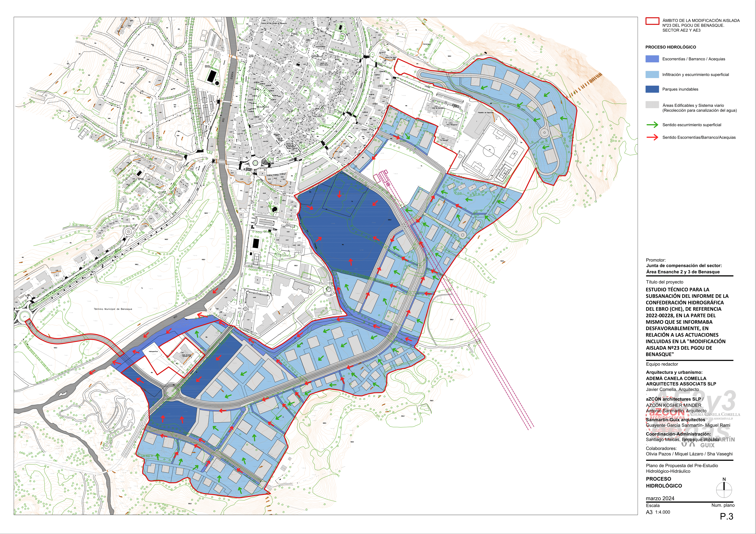This screenshot has height=534, width=756.
Task: Click the 'A3 1:4.000' scale value
Action: (x=658, y=512)
